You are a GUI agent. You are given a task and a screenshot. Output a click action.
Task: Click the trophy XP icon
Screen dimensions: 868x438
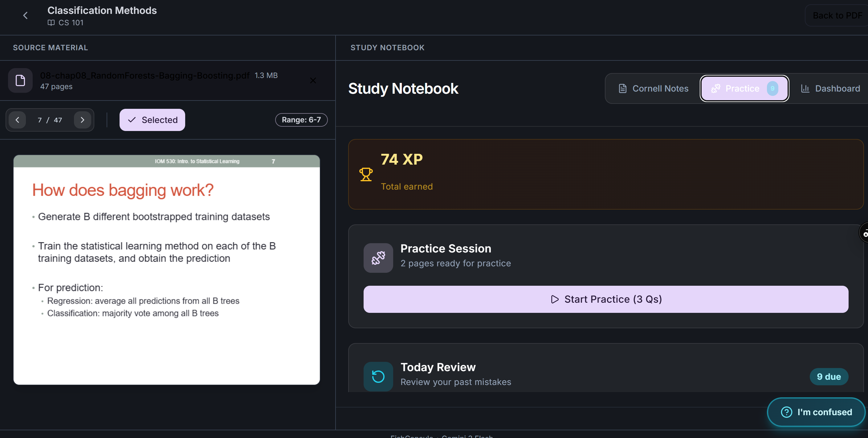(366, 175)
